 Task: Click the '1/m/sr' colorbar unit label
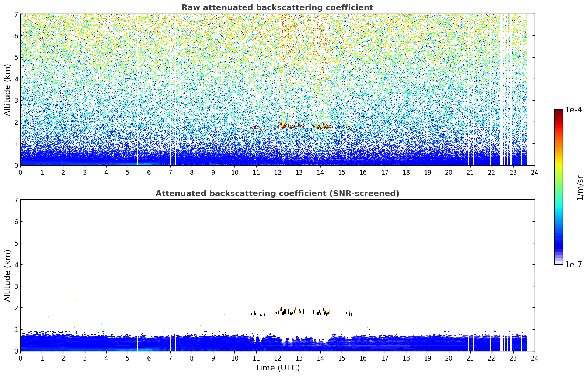point(580,187)
